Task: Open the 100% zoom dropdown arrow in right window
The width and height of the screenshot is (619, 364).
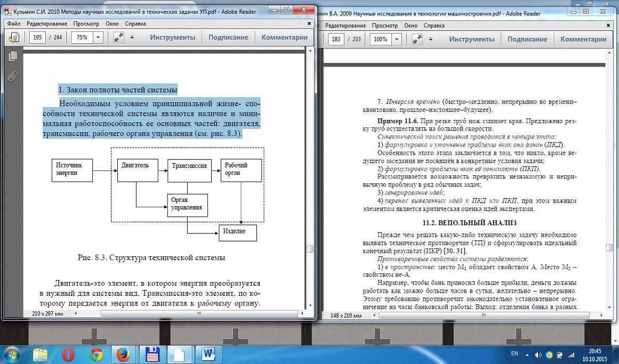Action: point(397,39)
